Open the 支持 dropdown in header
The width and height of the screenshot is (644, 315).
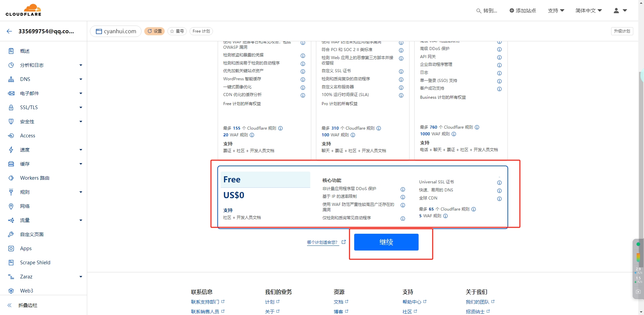click(x=556, y=11)
